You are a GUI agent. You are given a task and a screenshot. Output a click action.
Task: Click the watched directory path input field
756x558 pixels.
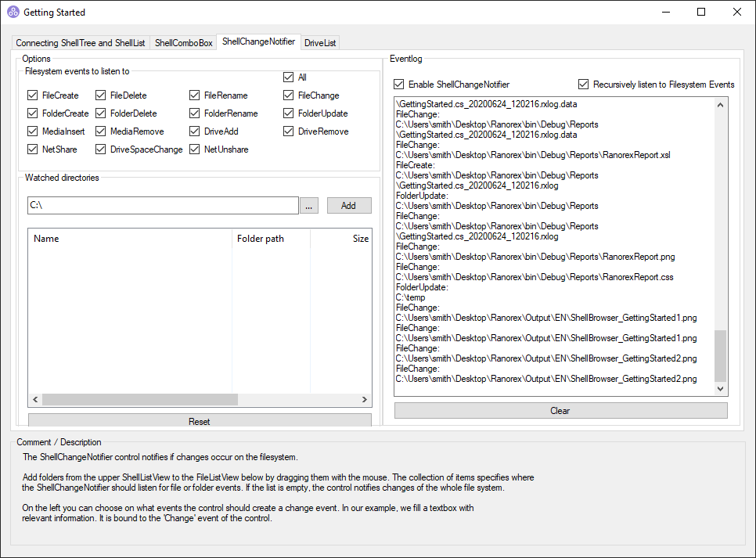pos(163,206)
